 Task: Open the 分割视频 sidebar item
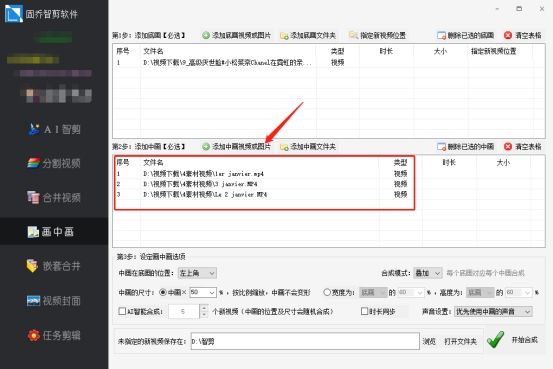[x=54, y=163]
